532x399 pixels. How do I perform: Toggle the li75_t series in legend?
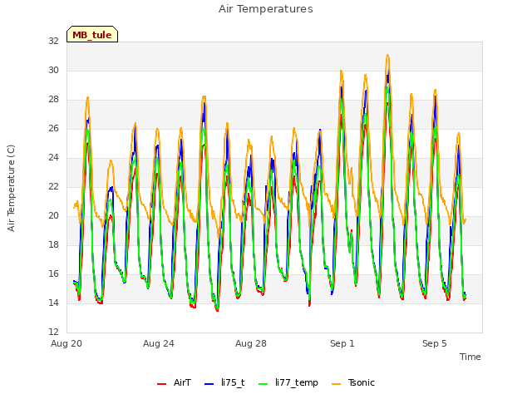click(x=224, y=382)
